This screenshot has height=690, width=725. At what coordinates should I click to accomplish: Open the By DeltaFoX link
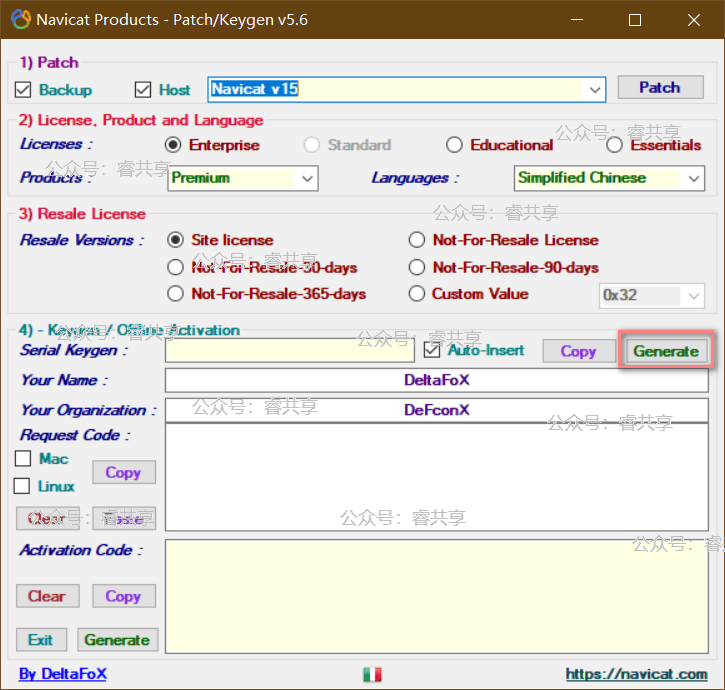[63, 674]
